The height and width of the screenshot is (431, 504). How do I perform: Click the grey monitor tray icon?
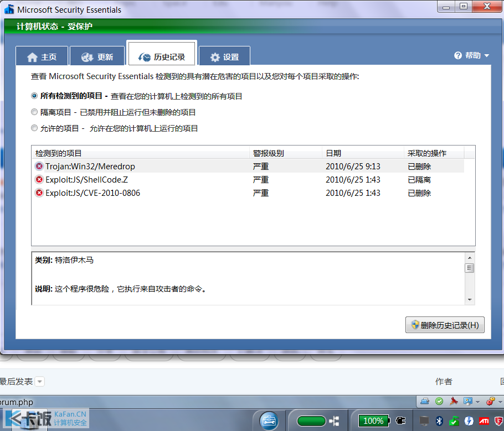pyautogui.click(x=424, y=420)
